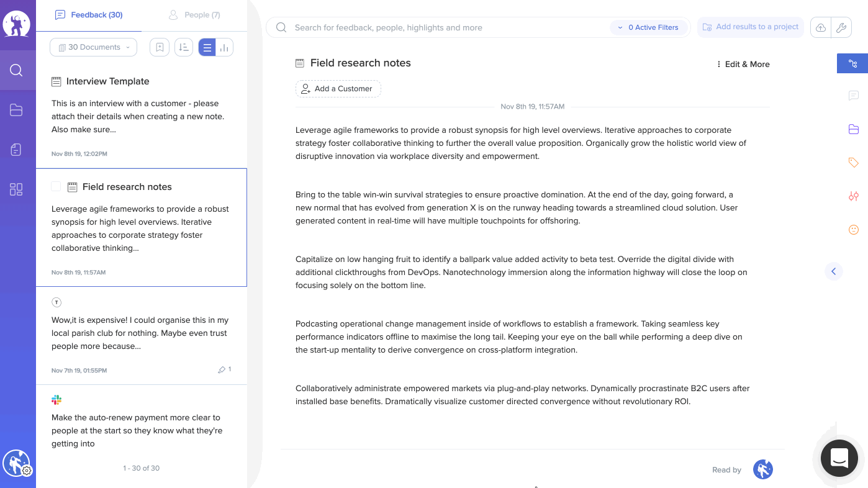Open the projects folder icon in sidebar
Image resolution: width=868 pixels, height=488 pixels.
17,110
